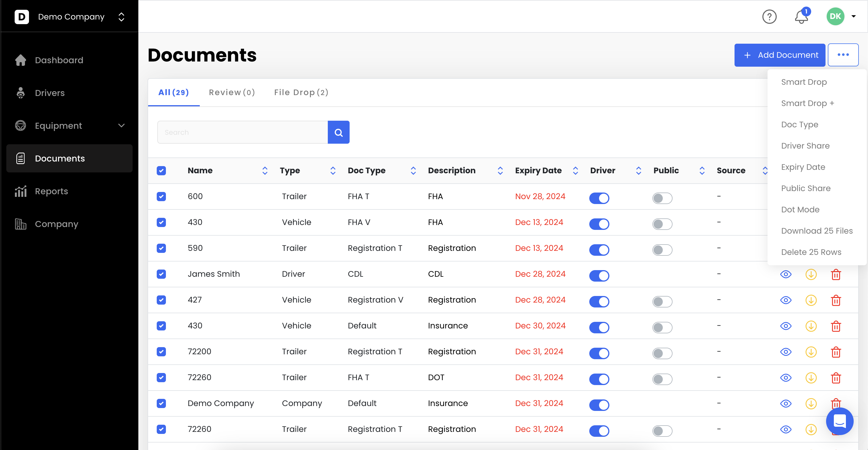The height and width of the screenshot is (450, 868).
Task: Open the notifications bell
Action: pos(801,17)
